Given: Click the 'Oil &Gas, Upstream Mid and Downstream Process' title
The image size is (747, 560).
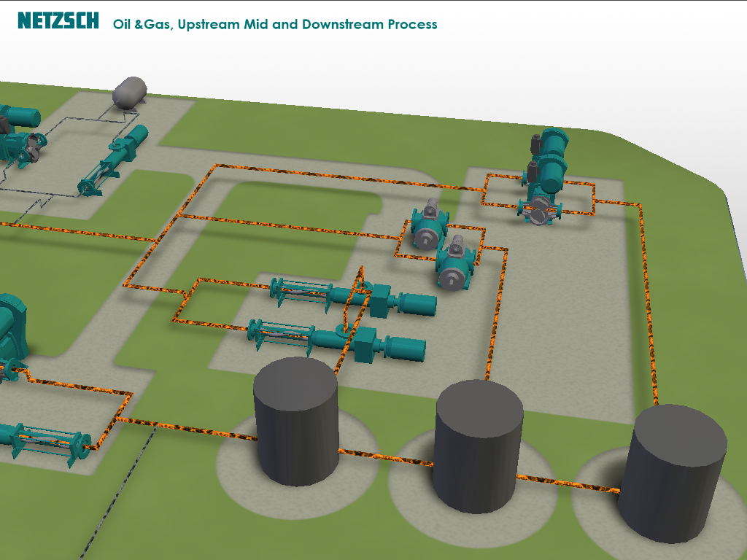Looking at the screenshot, I should tap(275, 24).
